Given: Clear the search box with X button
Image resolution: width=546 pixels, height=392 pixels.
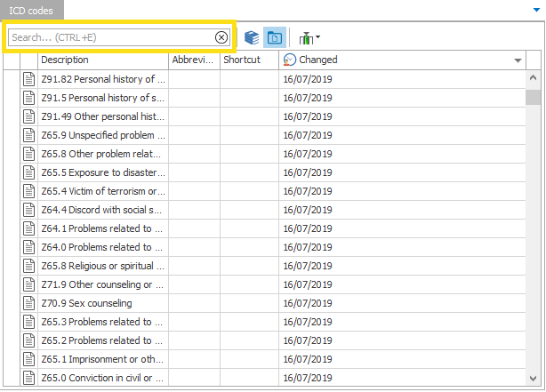Looking at the screenshot, I should click(x=221, y=37).
